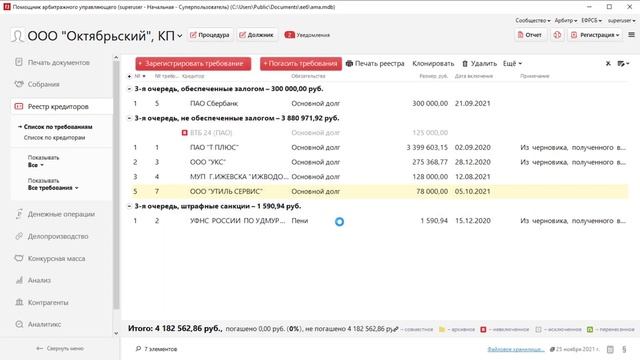Select the УФНС РОССИИ row
The width and height of the screenshot is (640, 360).
378,221
